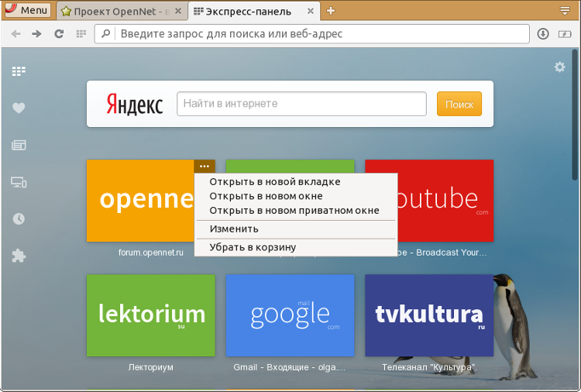Open the downloads icon
The height and width of the screenshot is (392, 581).
tap(543, 34)
